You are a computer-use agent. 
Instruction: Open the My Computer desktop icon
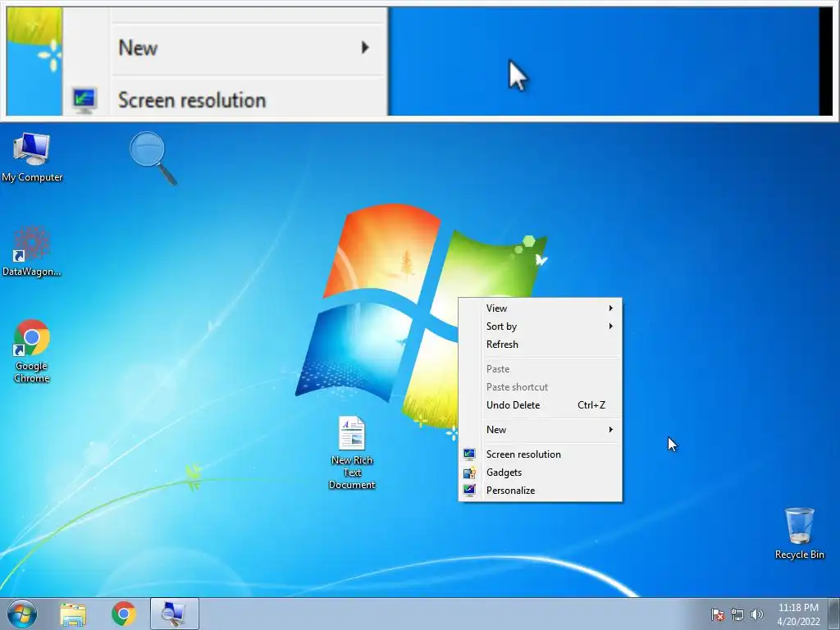point(32,157)
